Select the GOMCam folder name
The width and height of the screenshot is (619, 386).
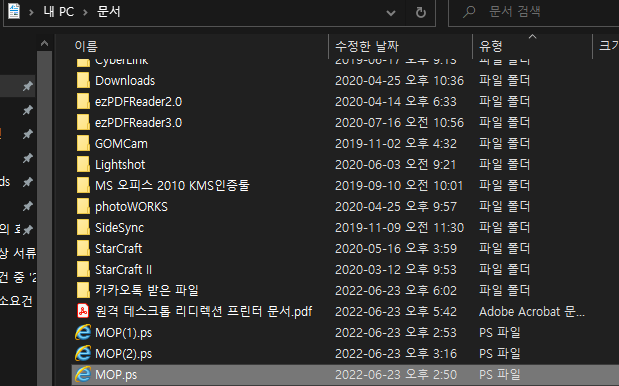(x=121, y=143)
